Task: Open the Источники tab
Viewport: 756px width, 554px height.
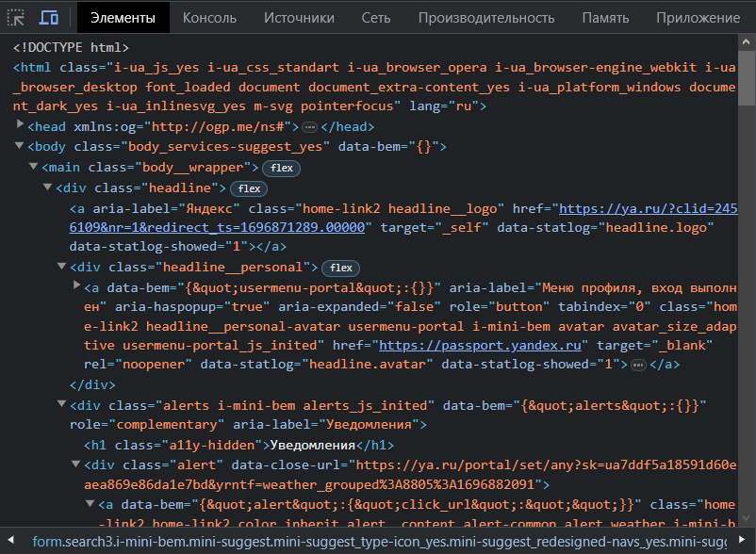Action: point(299,18)
